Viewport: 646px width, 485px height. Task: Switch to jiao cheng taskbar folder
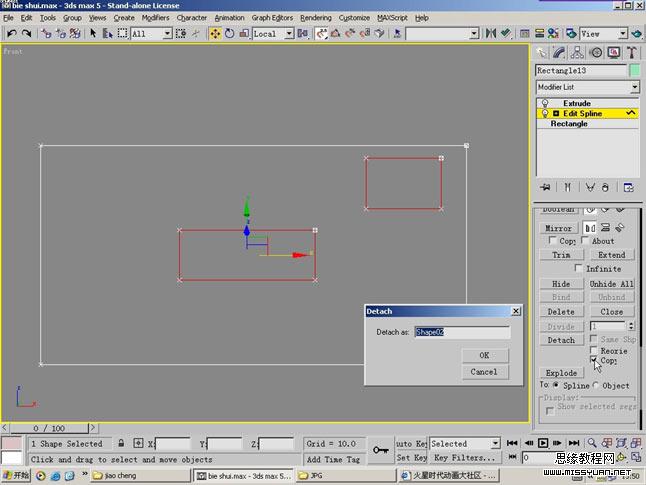pyautogui.click(x=140, y=476)
